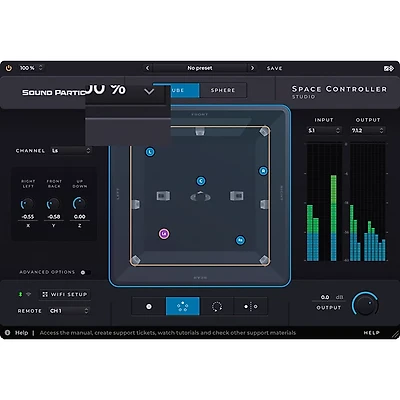Viewport: 400px width, 400px height.
Task: Click the X value field -0.55
Action: [28, 217]
